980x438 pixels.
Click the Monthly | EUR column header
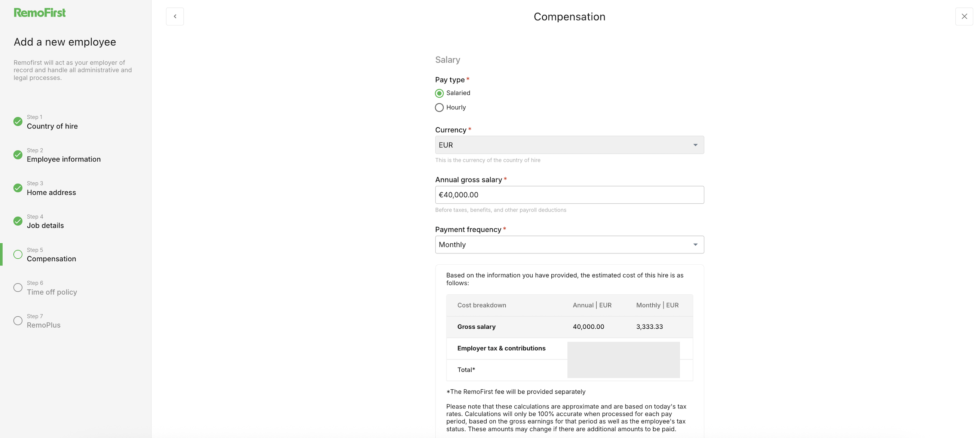point(657,305)
